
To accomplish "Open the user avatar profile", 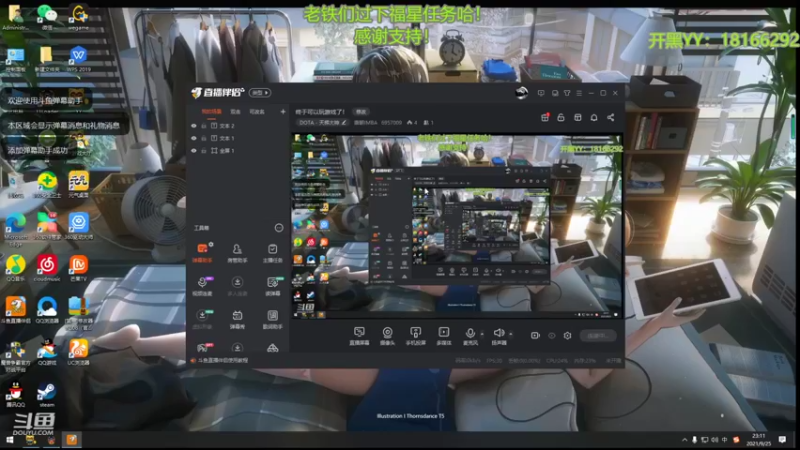I will (521, 93).
